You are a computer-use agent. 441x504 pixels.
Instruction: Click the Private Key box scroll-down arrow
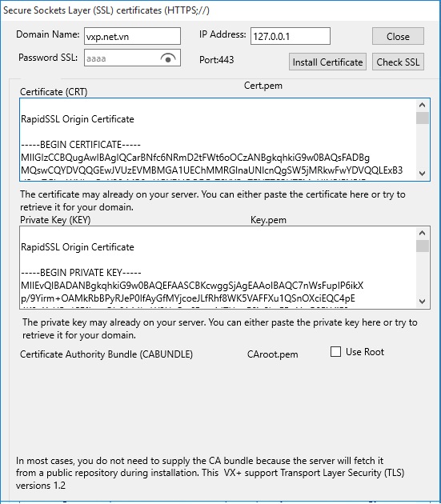click(x=423, y=302)
